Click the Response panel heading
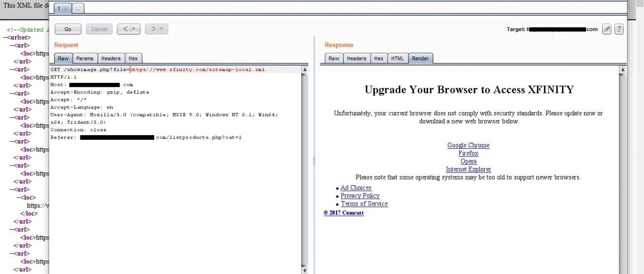This screenshot has height=274, width=644. click(x=339, y=45)
